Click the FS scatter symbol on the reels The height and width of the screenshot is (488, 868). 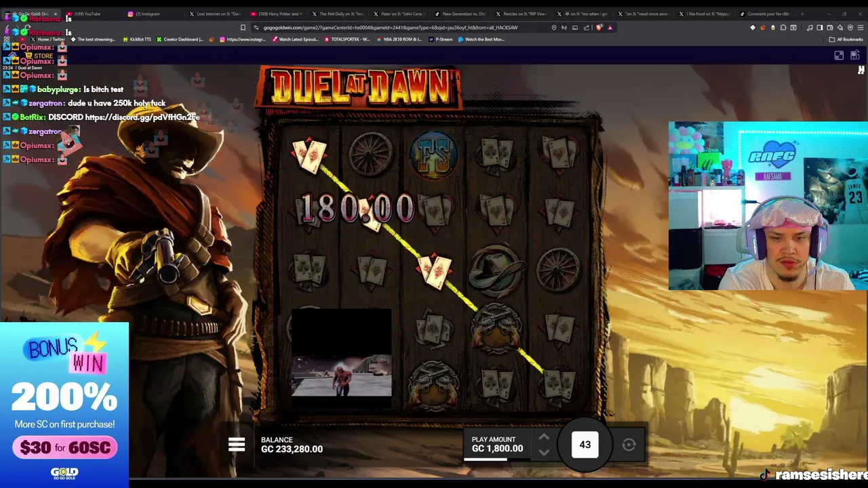pyautogui.click(x=434, y=155)
